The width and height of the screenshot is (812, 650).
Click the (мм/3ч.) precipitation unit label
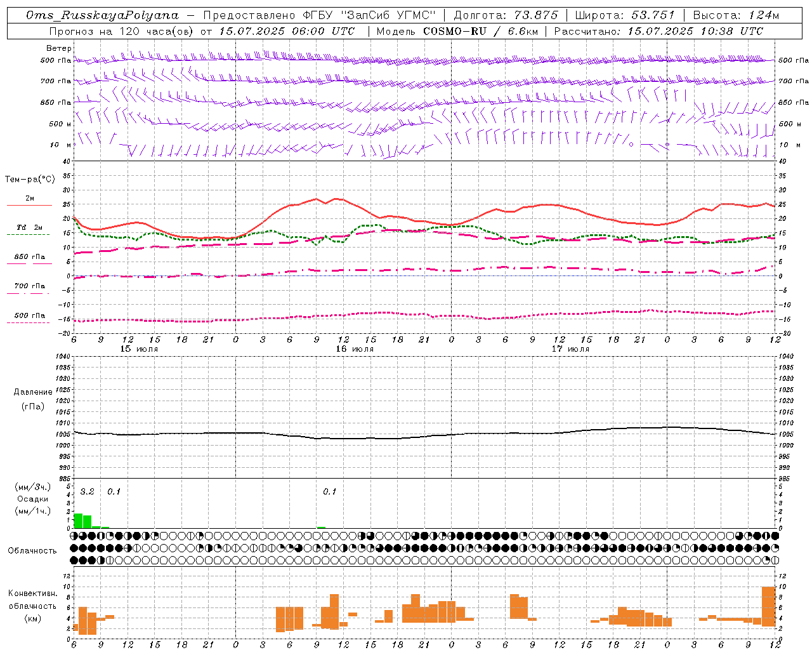coord(33,487)
